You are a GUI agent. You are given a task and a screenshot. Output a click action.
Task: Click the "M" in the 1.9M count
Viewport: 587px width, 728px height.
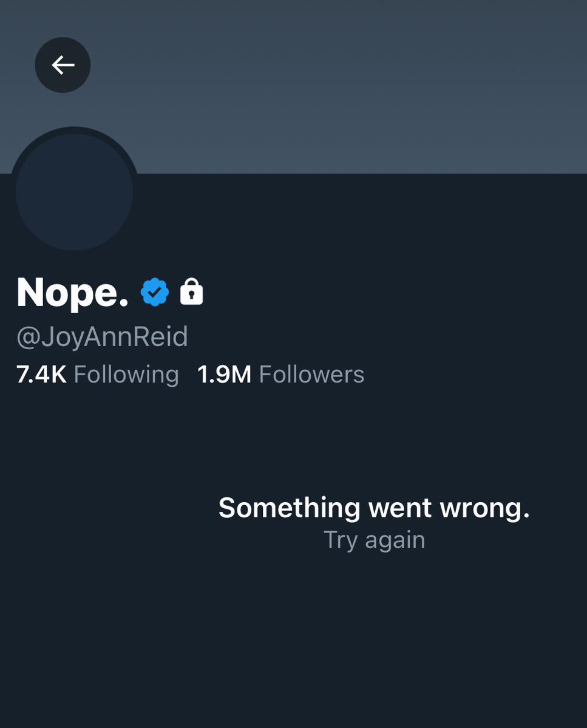tap(240, 375)
